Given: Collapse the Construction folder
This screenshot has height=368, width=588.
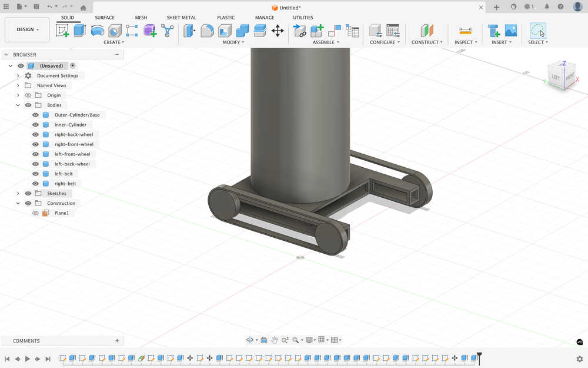Looking at the screenshot, I should (x=18, y=203).
